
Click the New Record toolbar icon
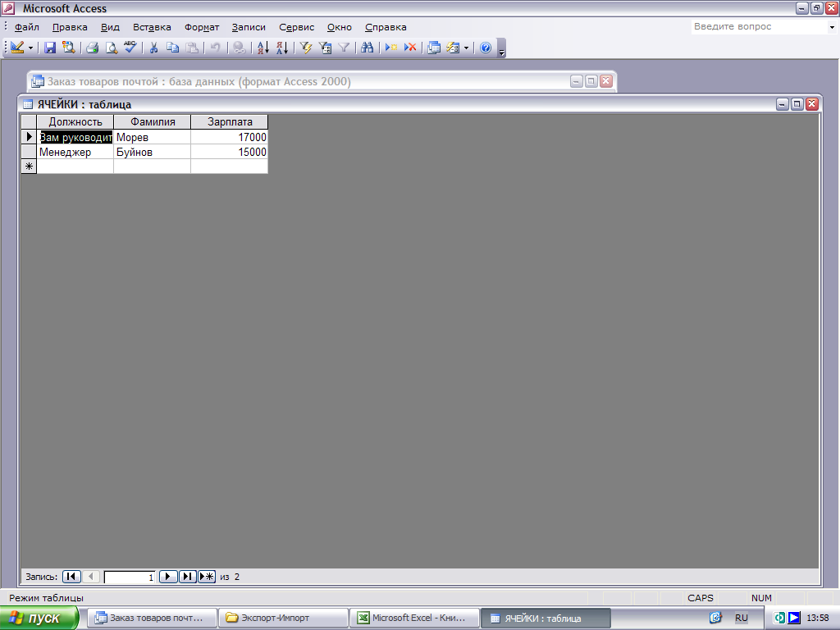point(391,48)
